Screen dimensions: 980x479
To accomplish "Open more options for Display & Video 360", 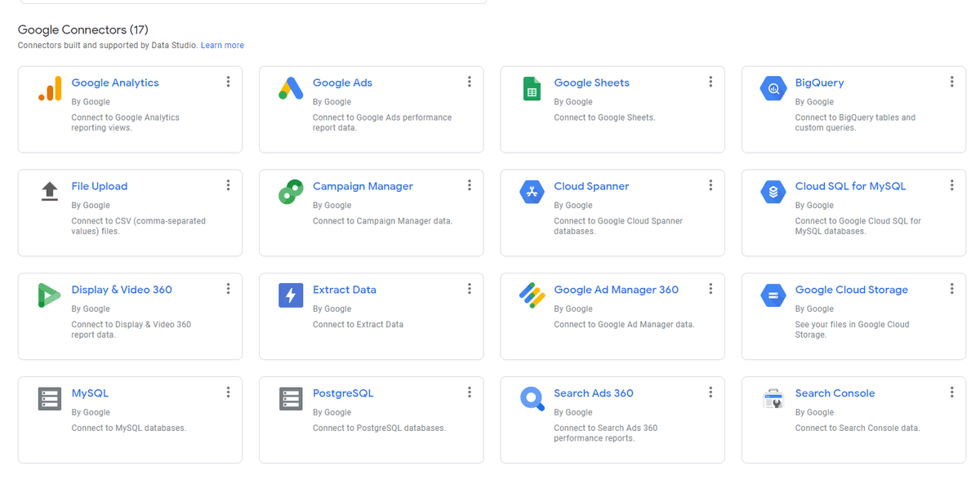I will click(x=228, y=289).
